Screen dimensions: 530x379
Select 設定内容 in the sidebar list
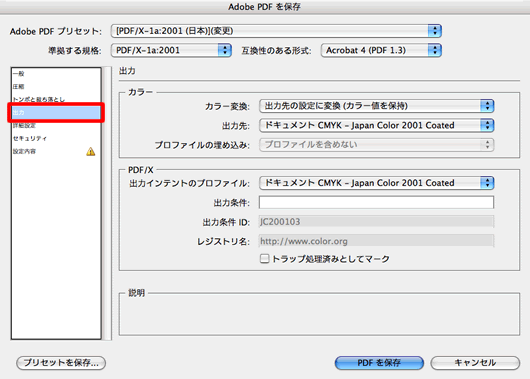point(56,151)
